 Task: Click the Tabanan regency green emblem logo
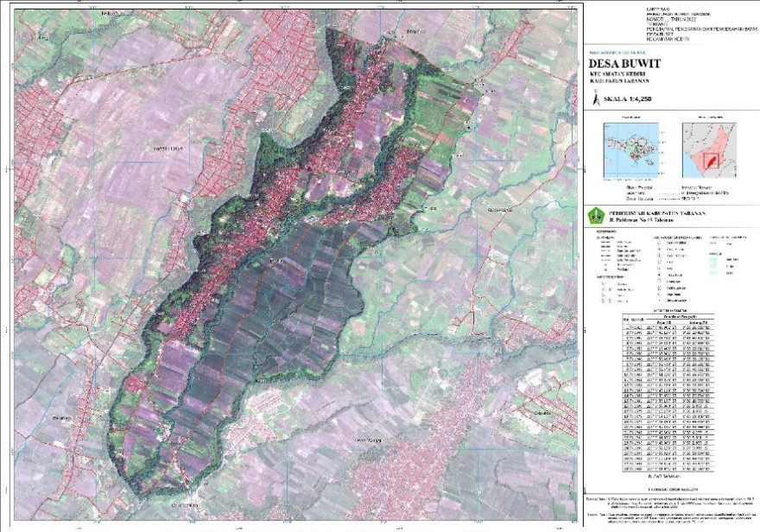tap(594, 216)
